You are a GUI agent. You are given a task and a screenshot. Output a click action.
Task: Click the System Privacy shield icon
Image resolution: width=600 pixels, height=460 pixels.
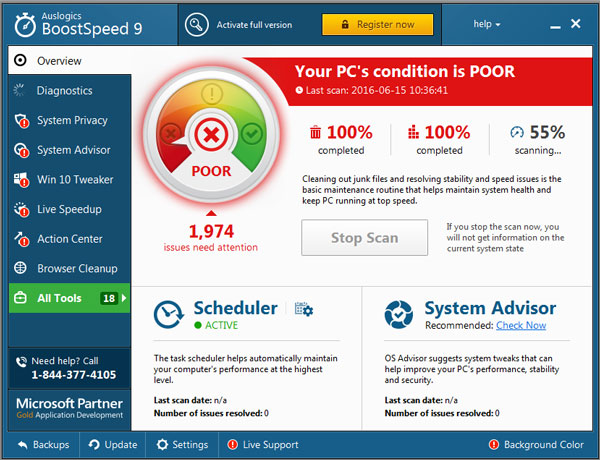point(21,121)
